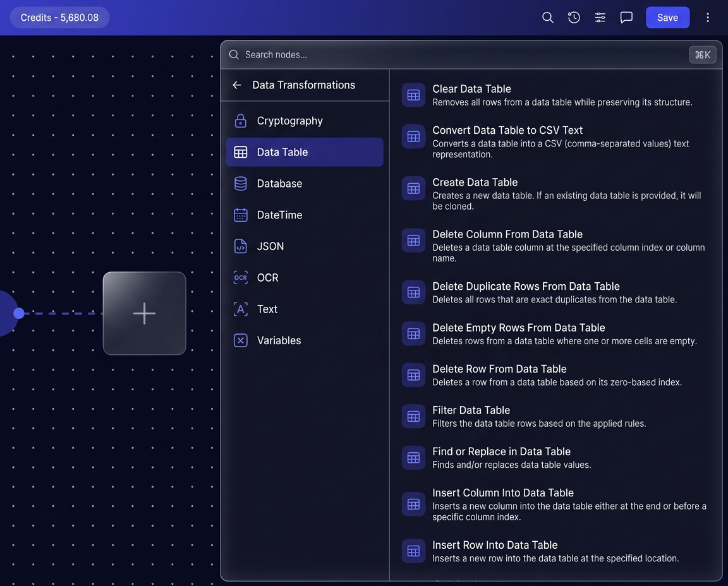
Task: Add a node via plus placeholder
Action: tap(144, 313)
